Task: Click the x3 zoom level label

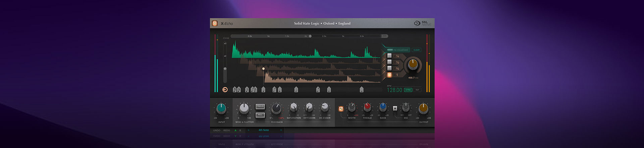Action: 225,43
